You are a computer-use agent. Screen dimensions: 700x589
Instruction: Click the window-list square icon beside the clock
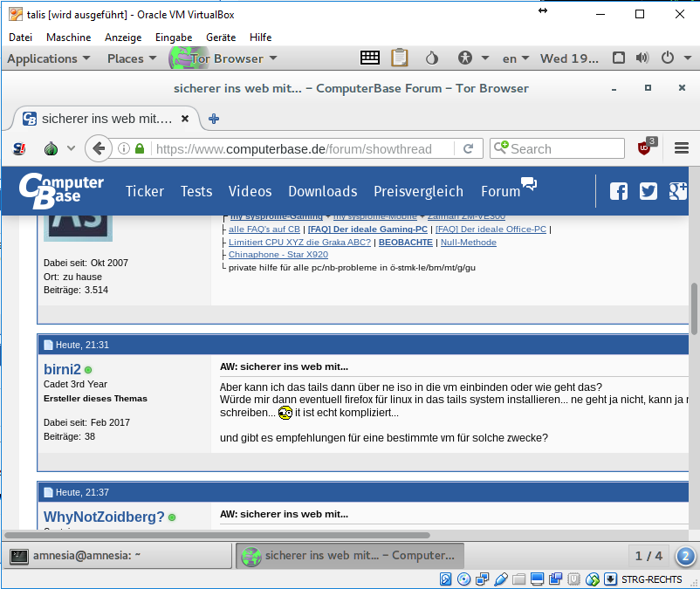click(x=619, y=58)
